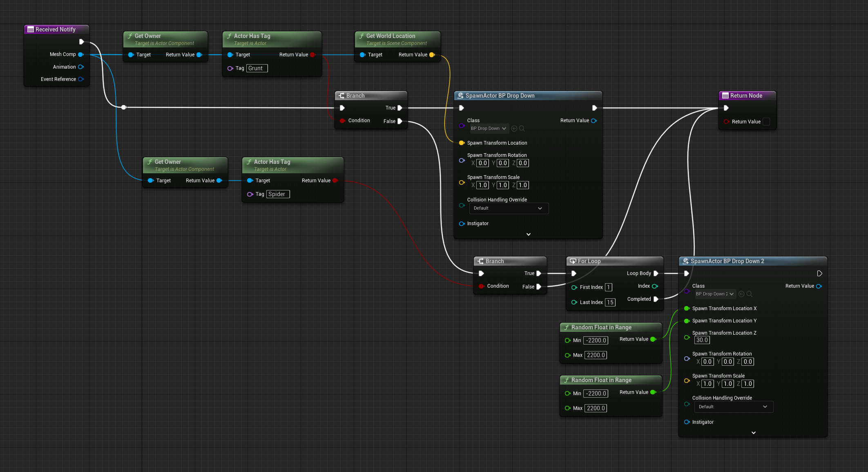The width and height of the screenshot is (868, 472).
Task: Open the BP Drop Down class dropdown
Action: click(x=489, y=128)
